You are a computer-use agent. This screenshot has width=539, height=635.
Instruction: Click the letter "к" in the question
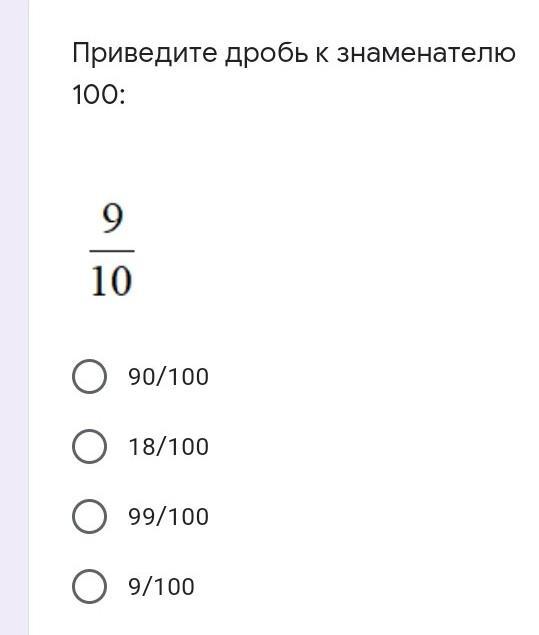(322, 55)
